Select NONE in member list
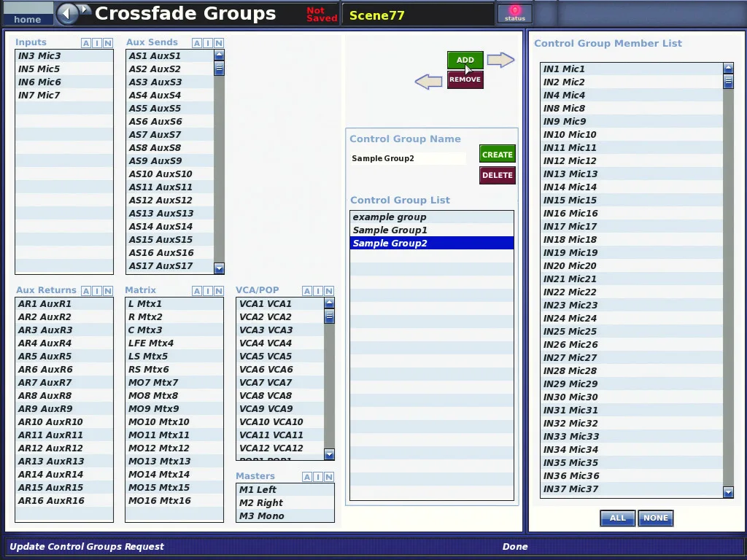 (x=656, y=518)
